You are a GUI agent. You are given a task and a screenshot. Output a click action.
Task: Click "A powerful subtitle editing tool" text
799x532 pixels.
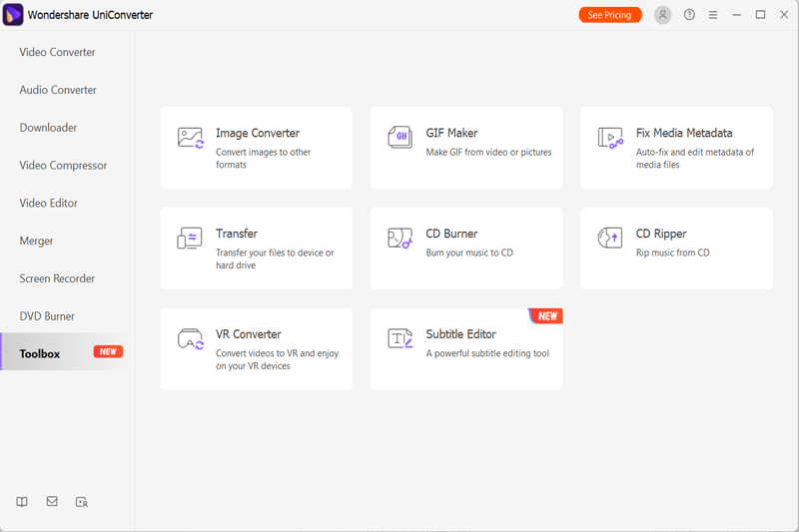click(x=487, y=353)
